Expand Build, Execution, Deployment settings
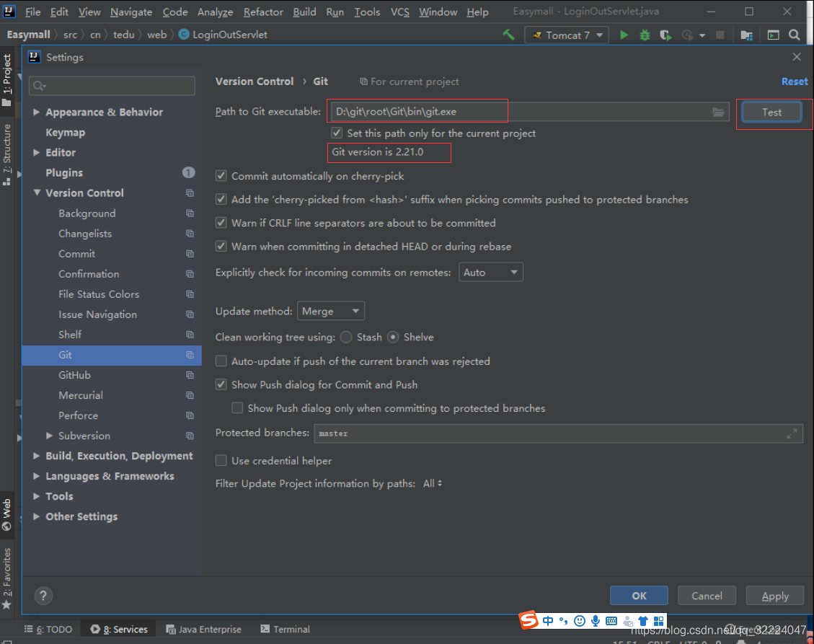 [36, 456]
